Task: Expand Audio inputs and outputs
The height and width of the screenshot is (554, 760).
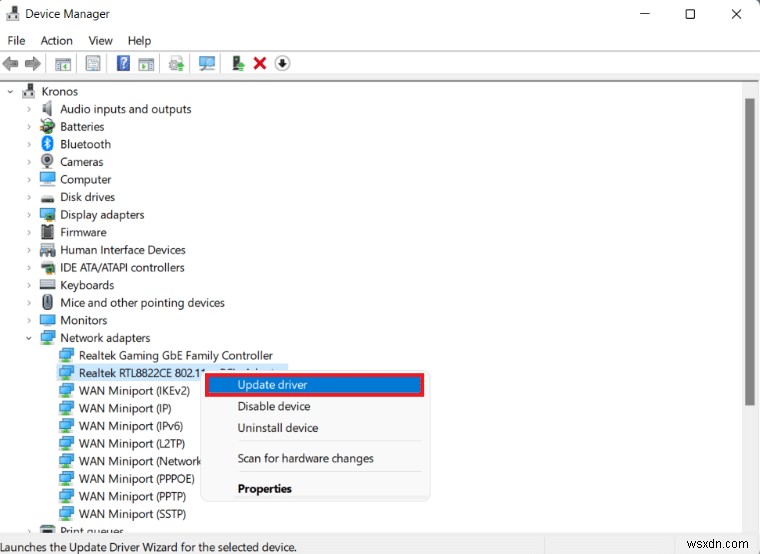Action: pyautogui.click(x=29, y=109)
